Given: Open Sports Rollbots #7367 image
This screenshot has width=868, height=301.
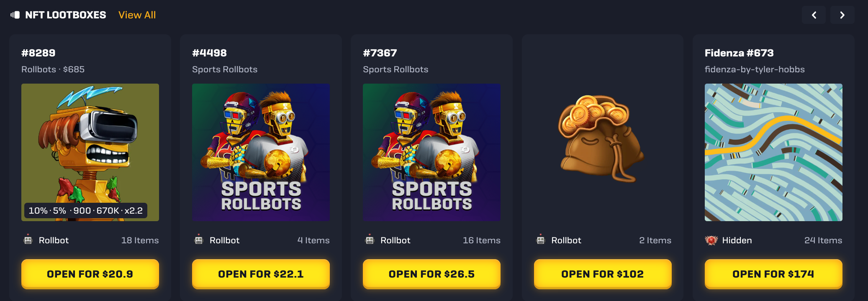Looking at the screenshot, I should (x=431, y=152).
